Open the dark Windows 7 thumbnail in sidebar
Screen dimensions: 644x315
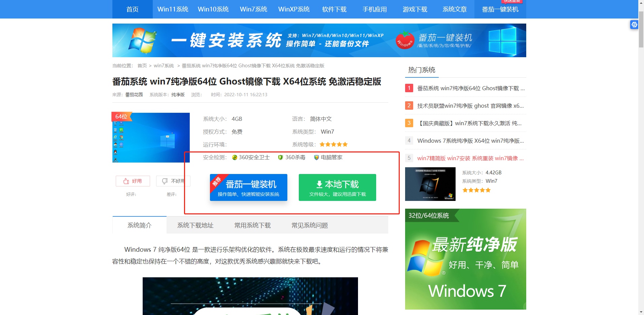(x=430, y=184)
